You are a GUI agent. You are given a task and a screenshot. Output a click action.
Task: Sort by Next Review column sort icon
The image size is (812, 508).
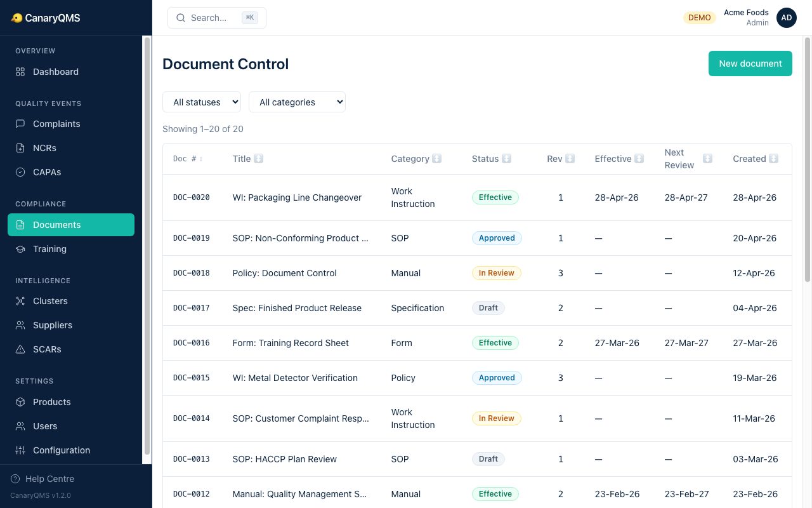point(708,159)
